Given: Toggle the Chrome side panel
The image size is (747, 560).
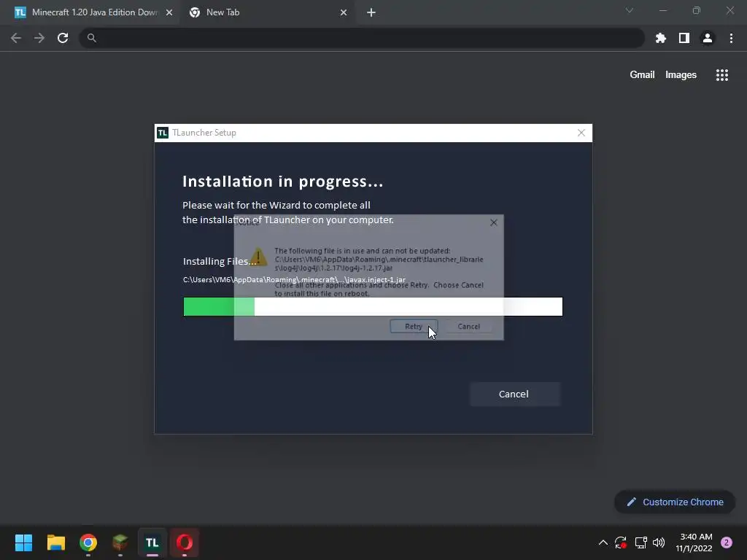Looking at the screenshot, I should click(x=684, y=38).
